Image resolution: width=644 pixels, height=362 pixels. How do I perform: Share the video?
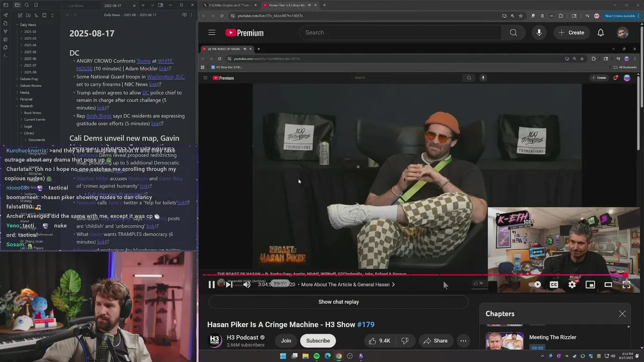435,341
